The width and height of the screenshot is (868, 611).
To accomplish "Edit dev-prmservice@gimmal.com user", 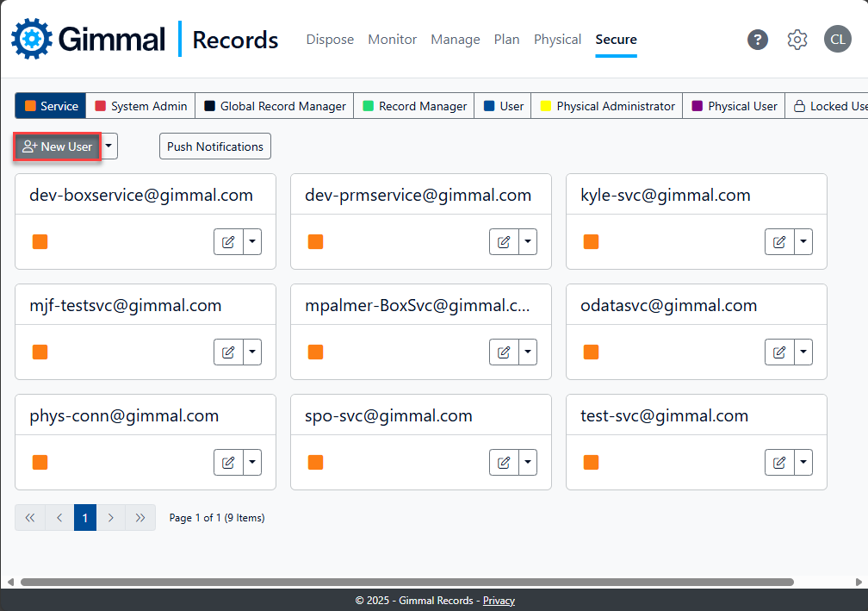I will [x=504, y=241].
